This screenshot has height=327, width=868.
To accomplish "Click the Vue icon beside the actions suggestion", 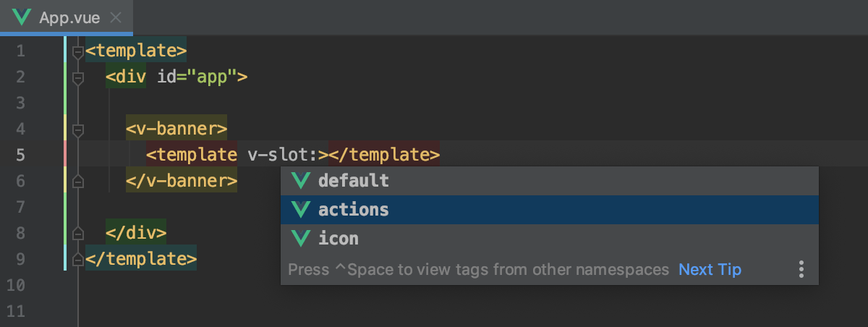I will click(300, 210).
